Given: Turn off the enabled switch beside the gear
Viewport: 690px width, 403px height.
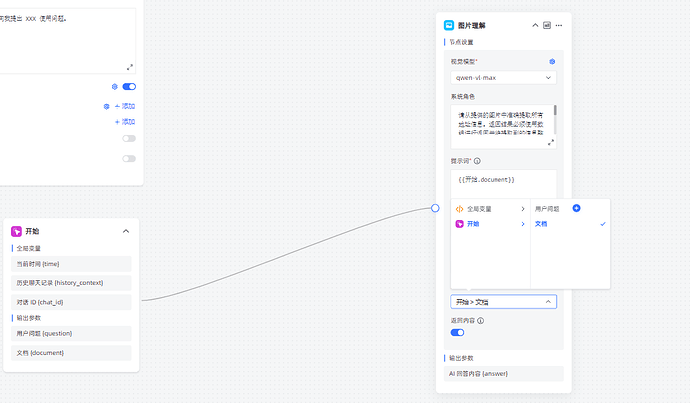Looking at the screenshot, I should [129, 87].
